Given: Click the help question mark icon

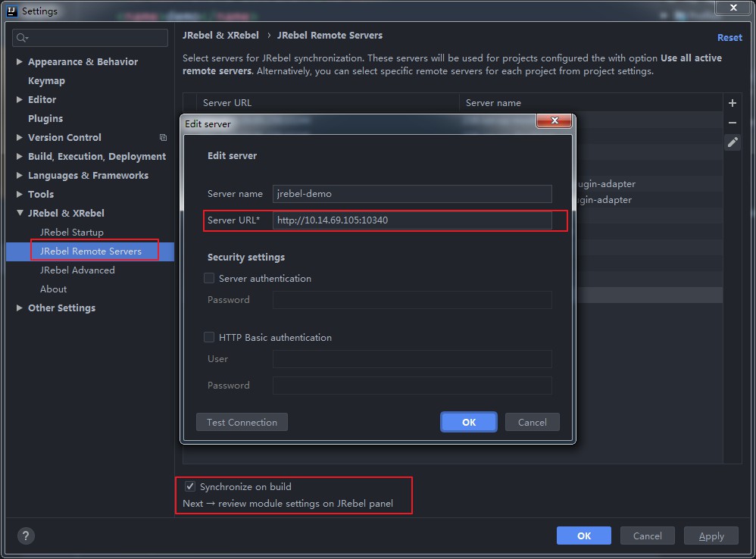Looking at the screenshot, I should click(26, 536).
